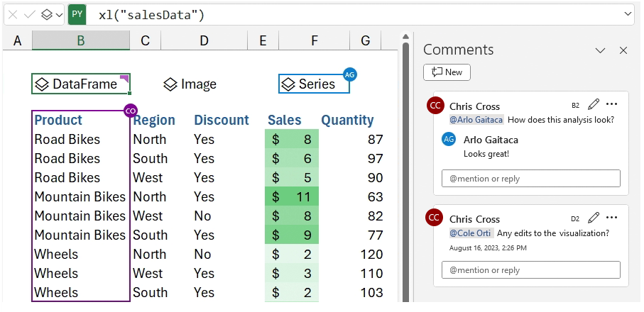The height and width of the screenshot is (312, 644).
Task: Edit the D2 comment with pencil icon
Action: [x=594, y=218]
